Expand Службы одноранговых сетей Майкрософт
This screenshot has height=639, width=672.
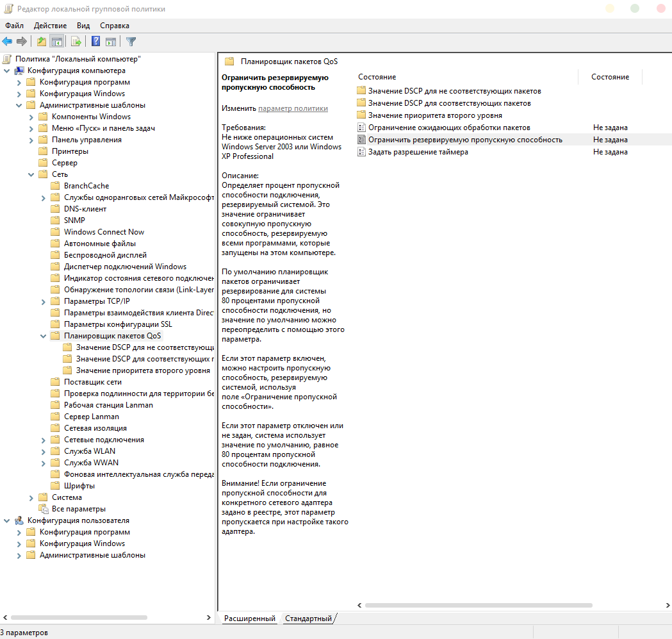point(44,197)
